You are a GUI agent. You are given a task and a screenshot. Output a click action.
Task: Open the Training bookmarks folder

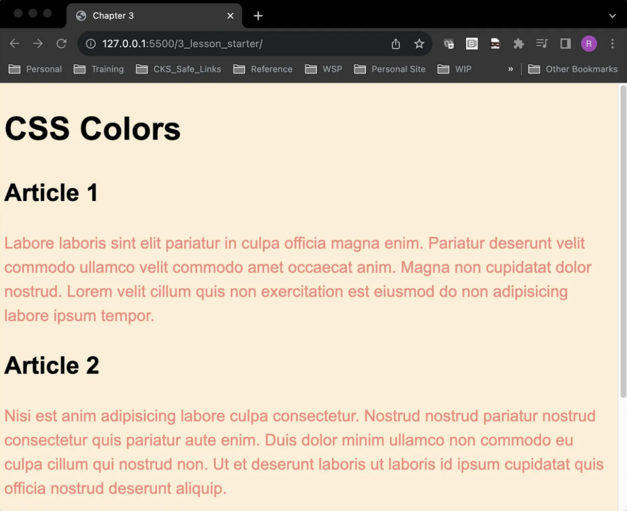(99, 69)
